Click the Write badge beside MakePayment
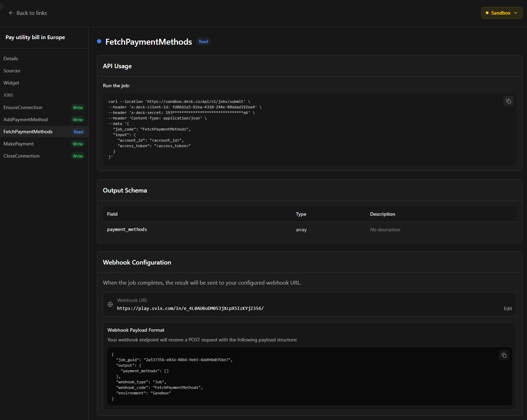Viewport: 527px width, 420px height. [78, 144]
